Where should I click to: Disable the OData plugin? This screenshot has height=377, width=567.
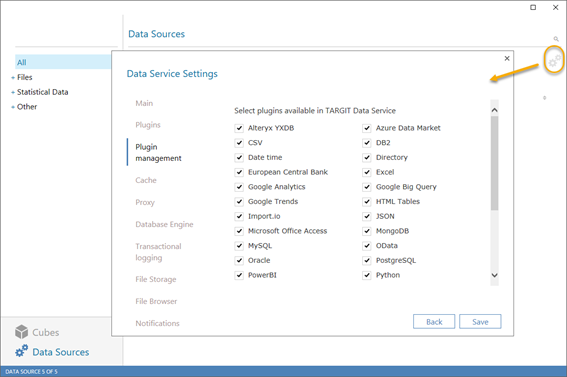tap(367, 246)
